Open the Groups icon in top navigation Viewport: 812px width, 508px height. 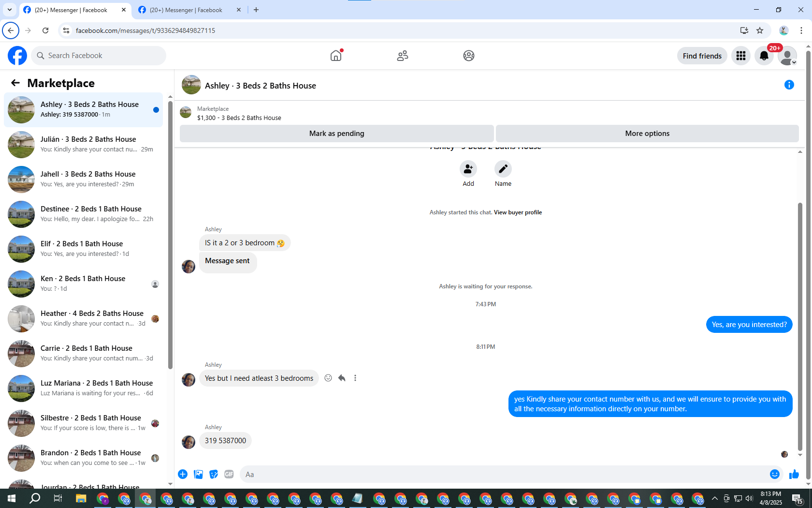(x=469, y=56)
